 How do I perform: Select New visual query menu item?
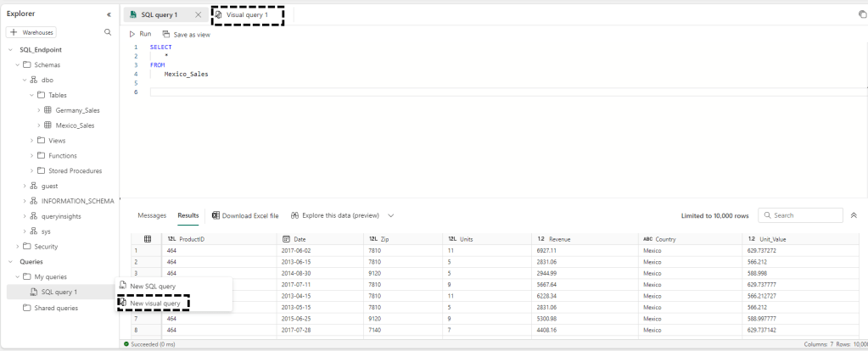(154, 303)
